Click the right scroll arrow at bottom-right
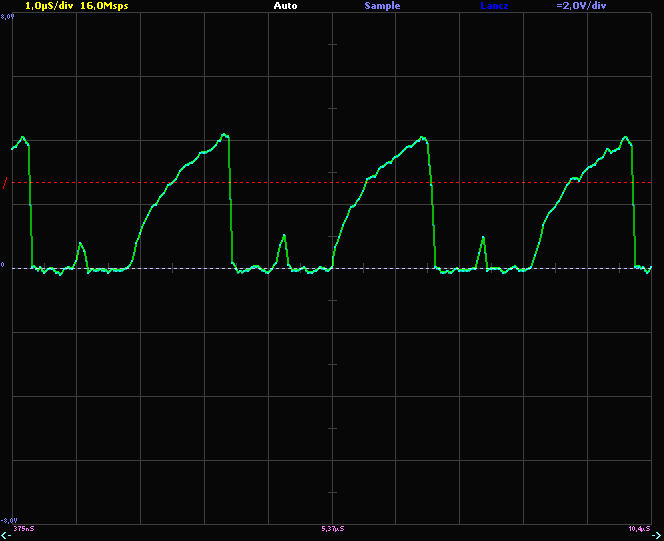The width and height of the screenshot is (664, 541). [x=656, y=530]
